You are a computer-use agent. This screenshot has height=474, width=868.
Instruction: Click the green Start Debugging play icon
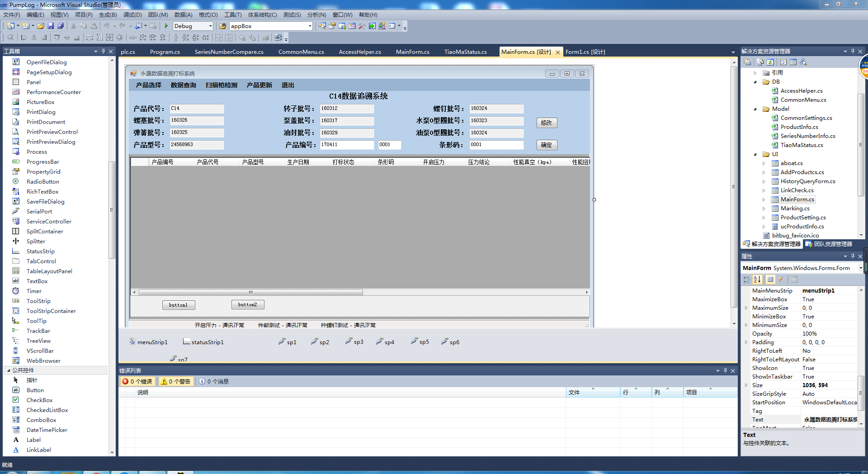166,26
